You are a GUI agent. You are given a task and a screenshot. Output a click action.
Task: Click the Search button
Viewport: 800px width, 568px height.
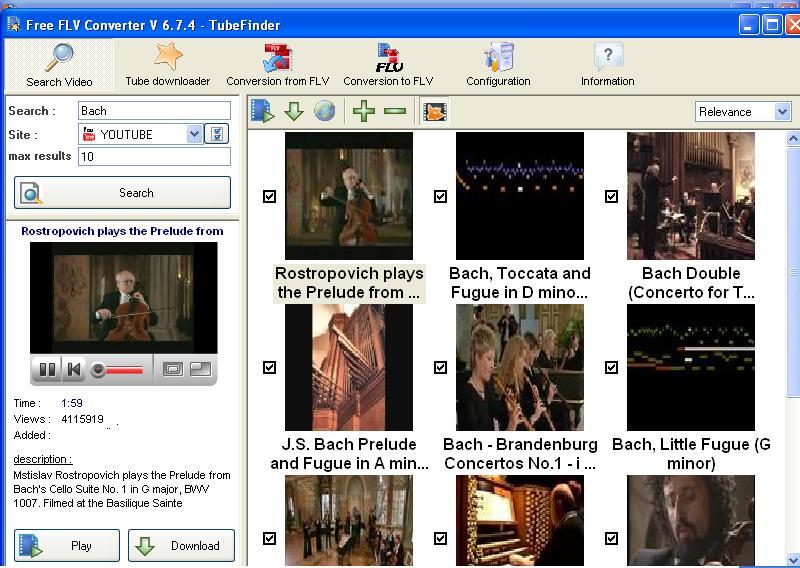click(x=122, y=193)
